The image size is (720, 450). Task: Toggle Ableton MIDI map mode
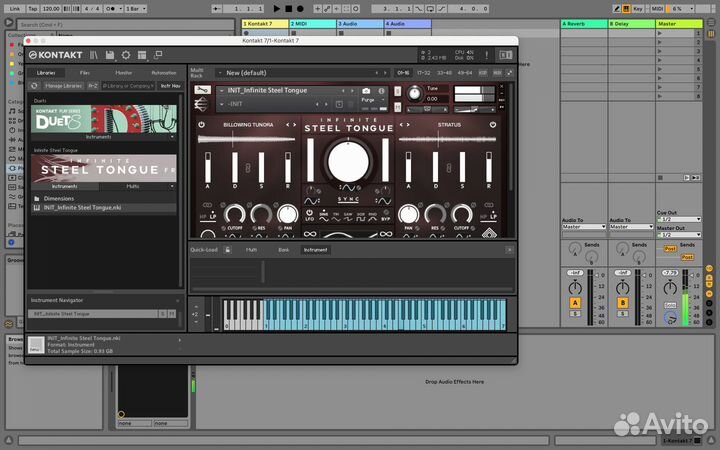658,8
